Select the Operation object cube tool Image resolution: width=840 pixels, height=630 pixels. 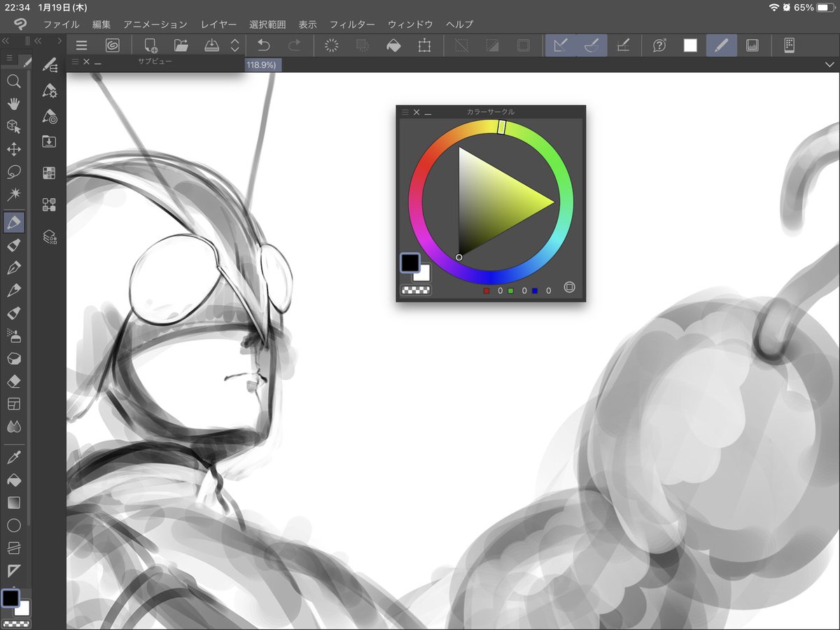pos(13,126)
